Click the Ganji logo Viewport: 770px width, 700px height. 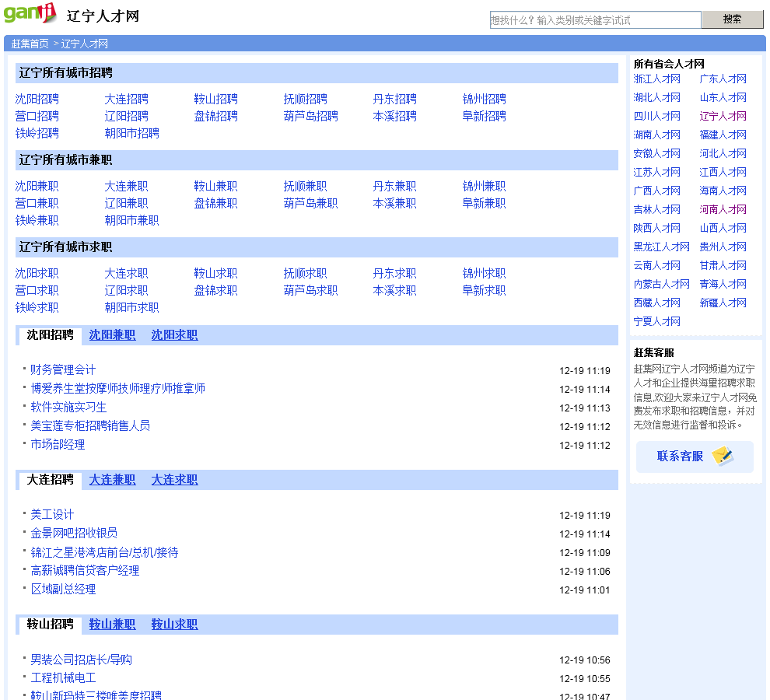click(30, 12)
